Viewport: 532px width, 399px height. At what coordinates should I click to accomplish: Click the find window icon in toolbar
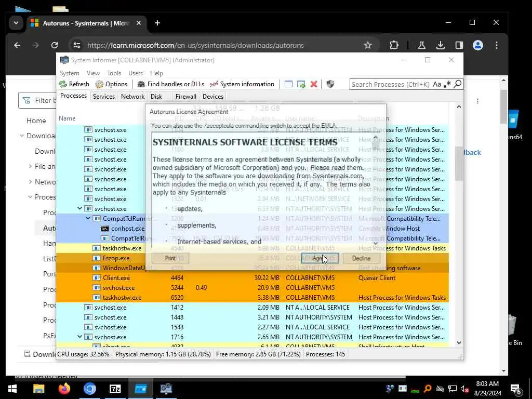tap(288, 84)
